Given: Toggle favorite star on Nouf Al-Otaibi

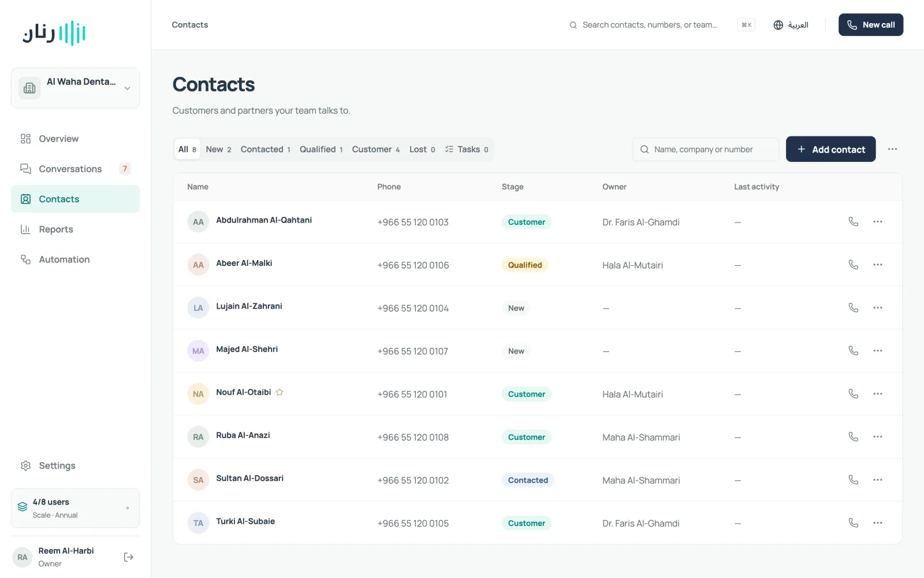Looking at the screenshot, I should (x=280, y=392).
